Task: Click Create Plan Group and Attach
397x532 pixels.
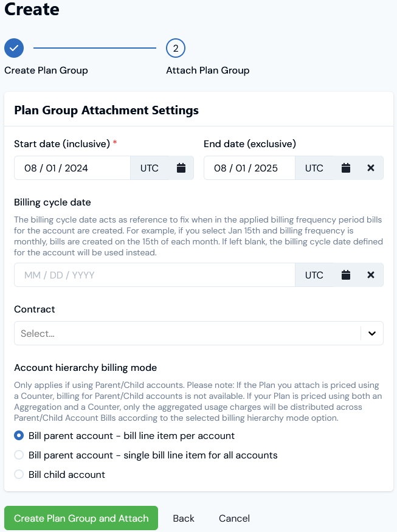Action: tap(81, 518)
